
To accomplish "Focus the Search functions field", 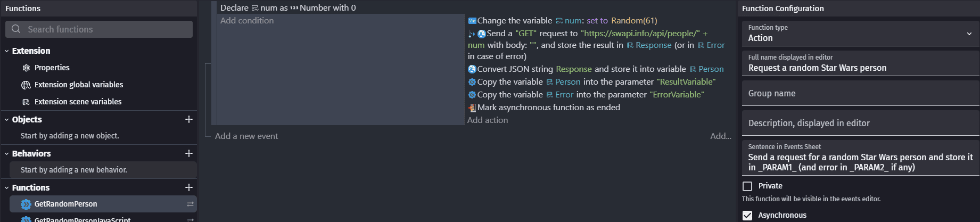I will 106,29.
